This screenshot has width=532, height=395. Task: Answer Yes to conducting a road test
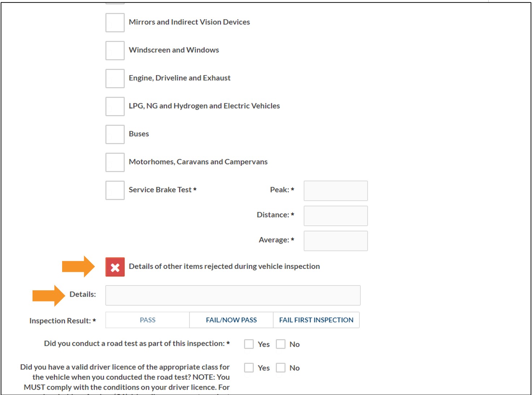pos(249,344)
